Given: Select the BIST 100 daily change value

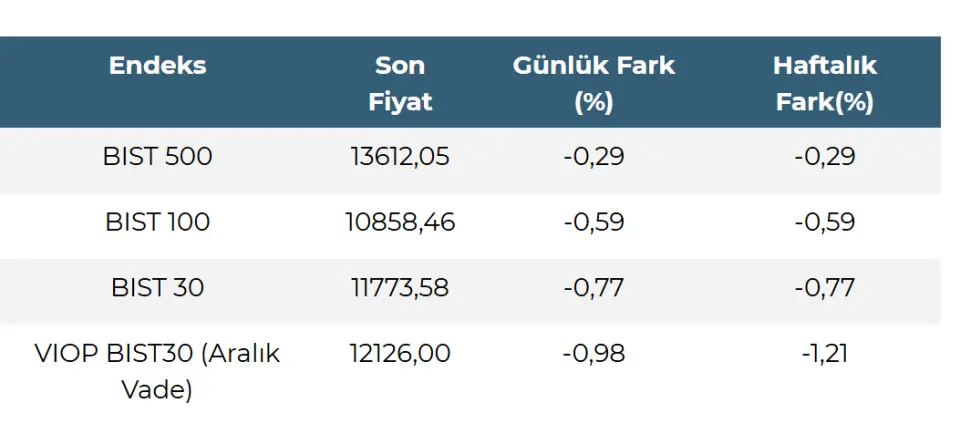Looking at the screenshot, I should coord(594,222).
